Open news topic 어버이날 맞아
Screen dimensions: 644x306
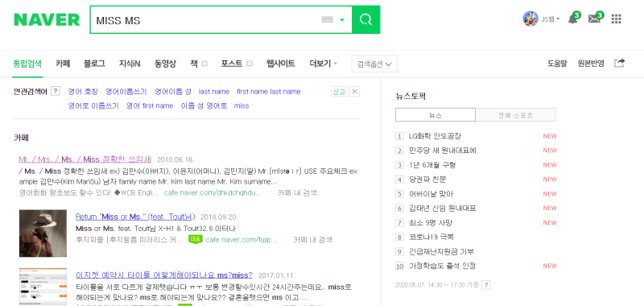coord(431,193)
